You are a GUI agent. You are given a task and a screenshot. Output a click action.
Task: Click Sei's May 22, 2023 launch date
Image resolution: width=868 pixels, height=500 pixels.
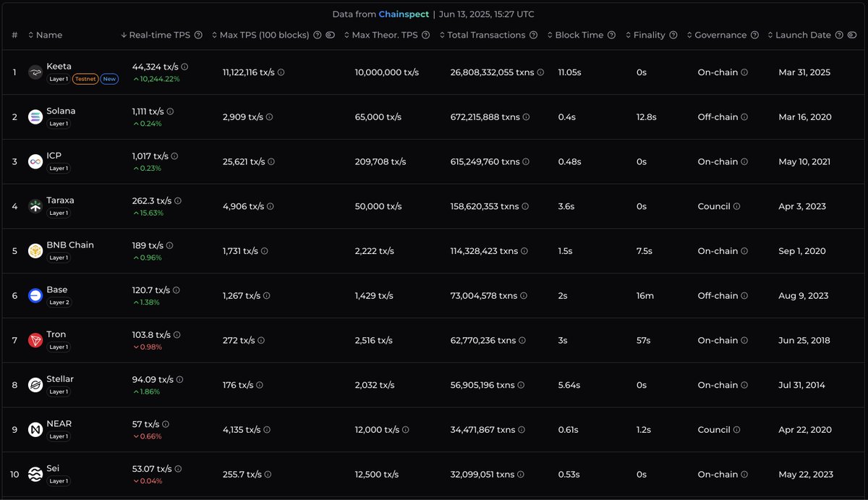(806, 475)
